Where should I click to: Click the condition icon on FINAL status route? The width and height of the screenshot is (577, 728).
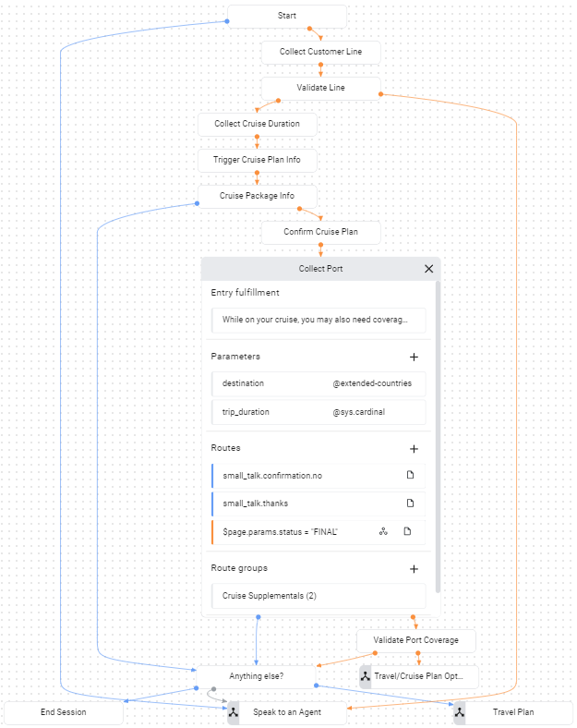(x=383, y=532)
